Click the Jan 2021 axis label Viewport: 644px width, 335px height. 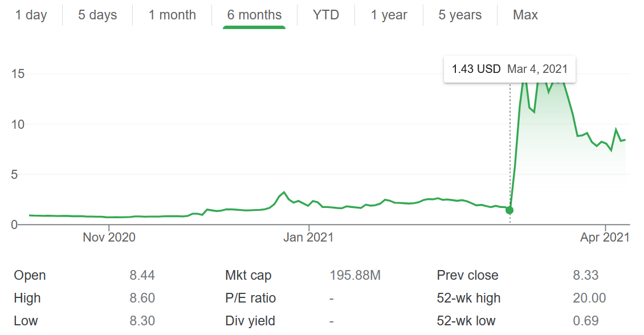click(x=308, y=237)
